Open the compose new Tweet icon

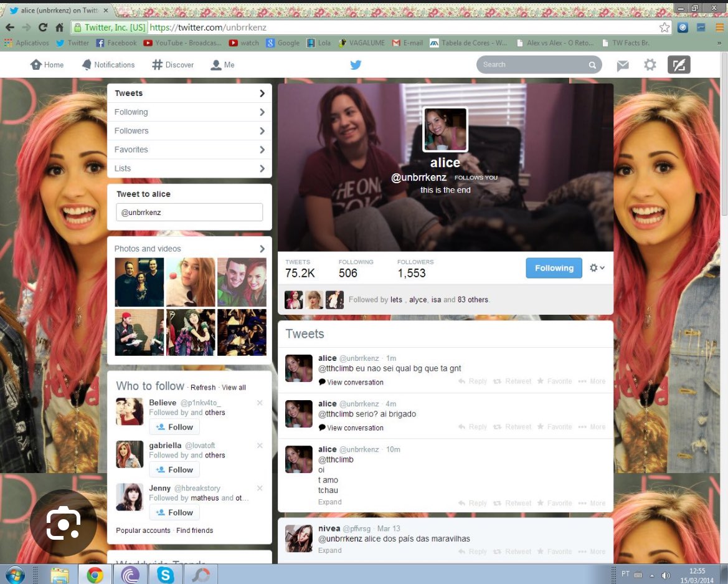point(679,64)
